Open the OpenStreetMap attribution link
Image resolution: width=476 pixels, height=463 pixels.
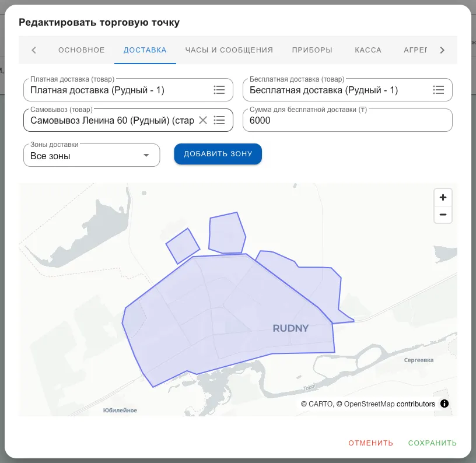[x=366, y=404]
